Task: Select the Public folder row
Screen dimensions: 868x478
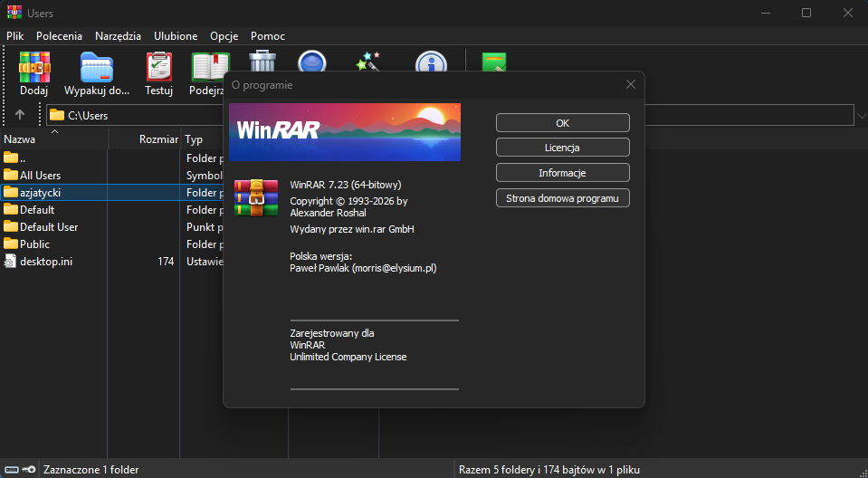Action: (112, 244)
